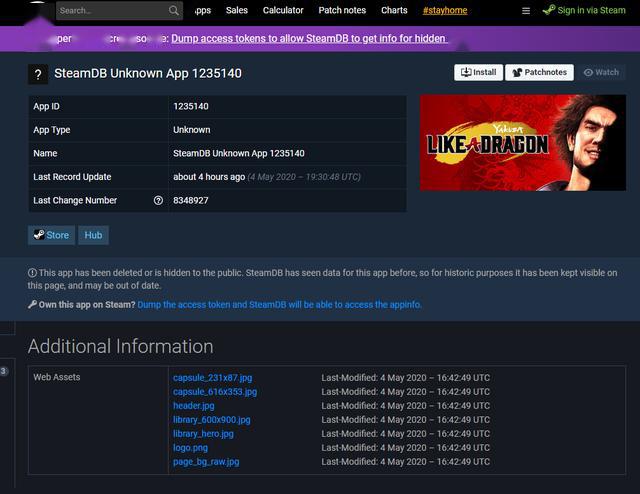640x494 pixels.
Task: Open the Sales menu item
Action: click(x=237, y=10)
